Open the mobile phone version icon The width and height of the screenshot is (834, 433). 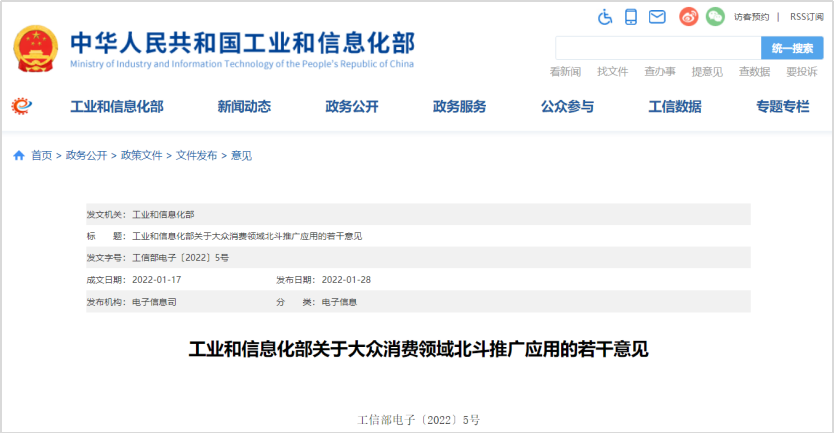pos(631,17)
